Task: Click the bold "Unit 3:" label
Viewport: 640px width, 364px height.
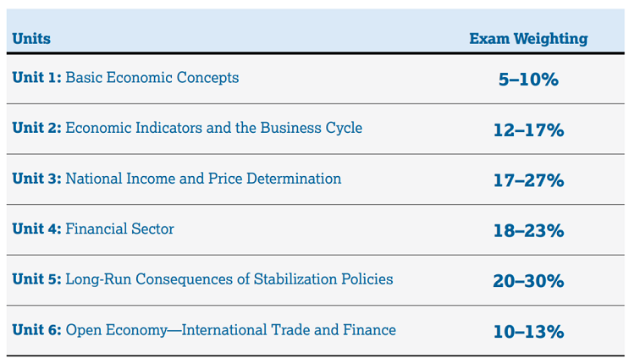Action: coord(36,179)
